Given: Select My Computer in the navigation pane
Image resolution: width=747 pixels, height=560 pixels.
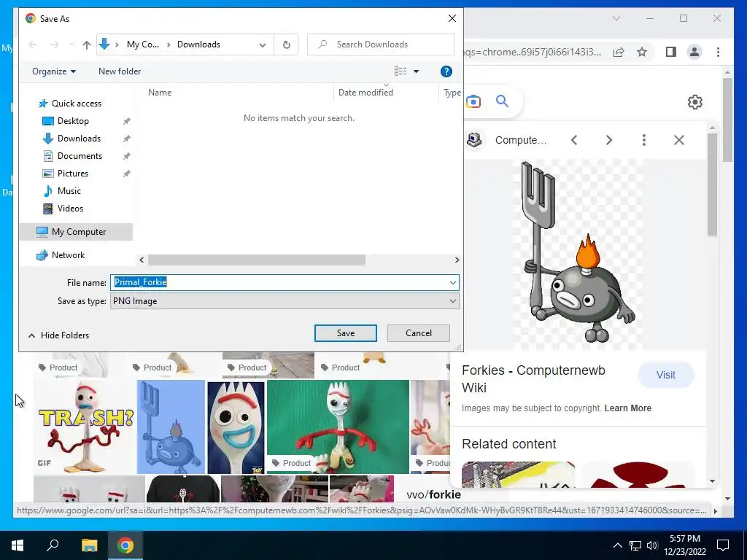Looking at the screenshot, I should [x=76, y=232].
